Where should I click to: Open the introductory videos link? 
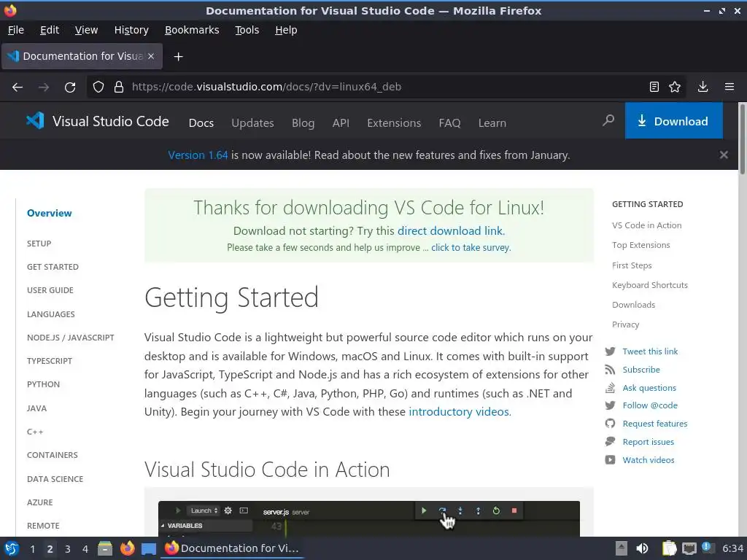[460, 412]
